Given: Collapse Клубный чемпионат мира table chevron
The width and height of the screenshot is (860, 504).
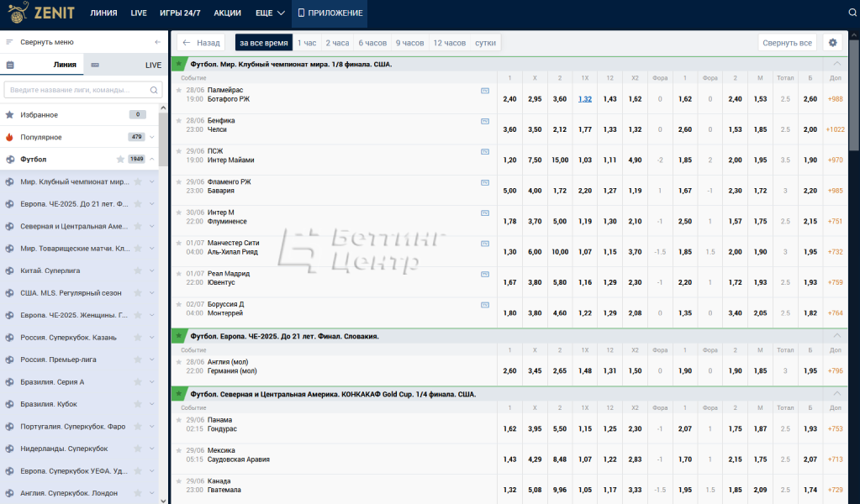Looking at the screenshot, I should [x=837, y=64].
